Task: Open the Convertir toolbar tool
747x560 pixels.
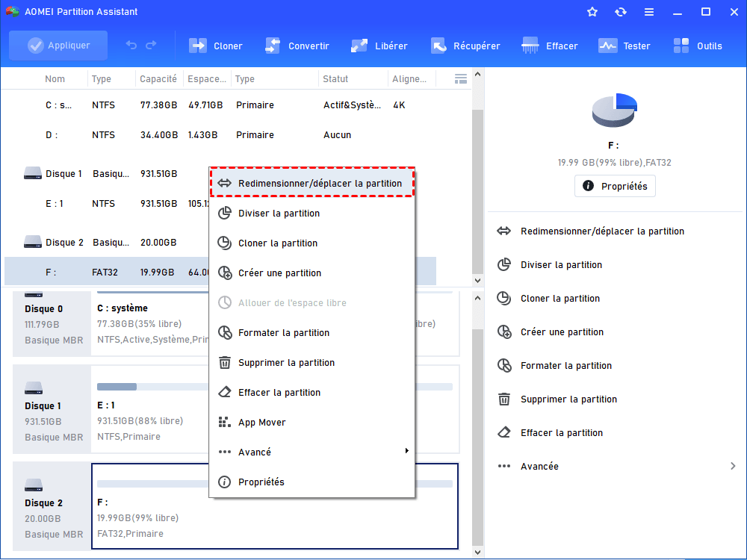Action: tap(297, 46)
